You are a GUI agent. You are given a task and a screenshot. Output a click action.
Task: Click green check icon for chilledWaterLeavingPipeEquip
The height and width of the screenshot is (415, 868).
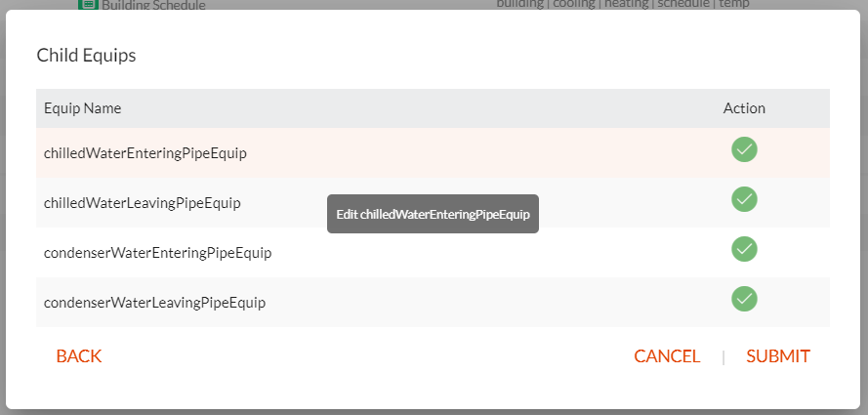click(x=744, y=199)
